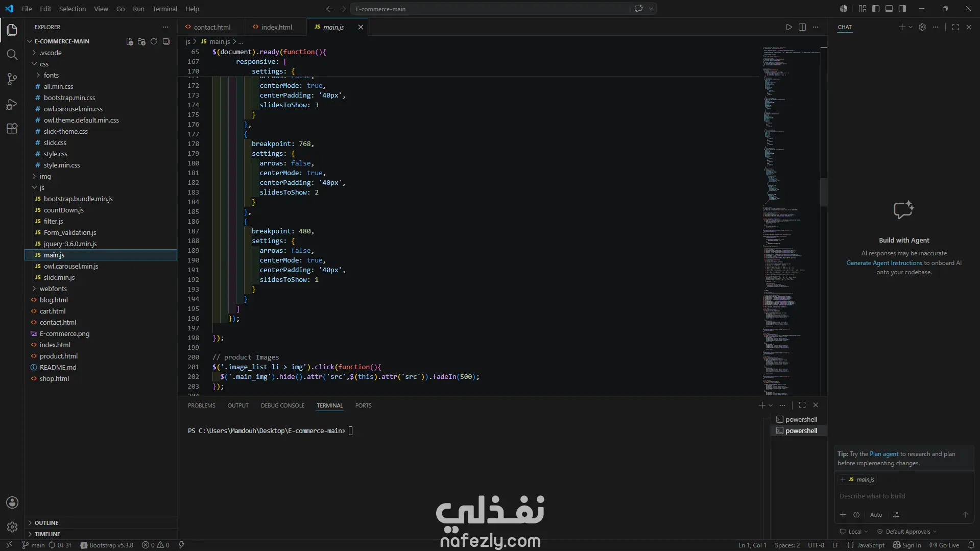Image resolution: width=980 pixels, height=551 pixels.
Task: Open chat tools configuration icon
Action: [x=896, y=515]
